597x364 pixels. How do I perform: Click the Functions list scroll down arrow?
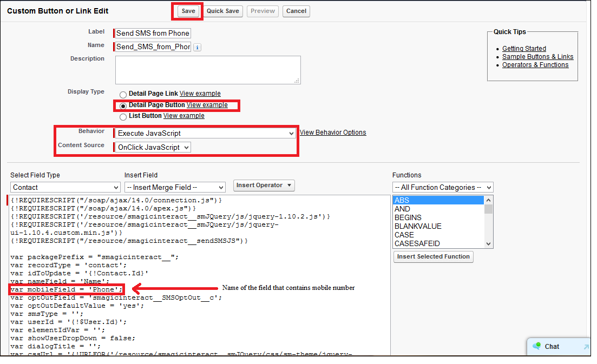tap(489, 244)
